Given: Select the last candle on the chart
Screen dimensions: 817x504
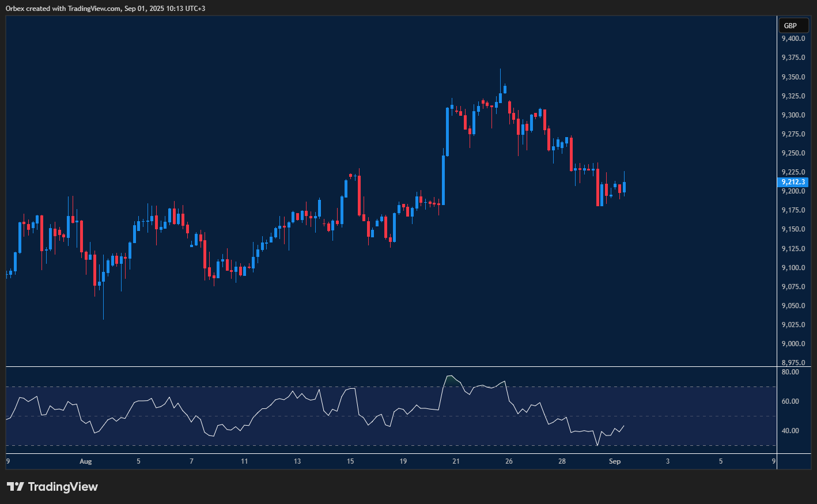Looking at the screenshot, I should [624, 187].
